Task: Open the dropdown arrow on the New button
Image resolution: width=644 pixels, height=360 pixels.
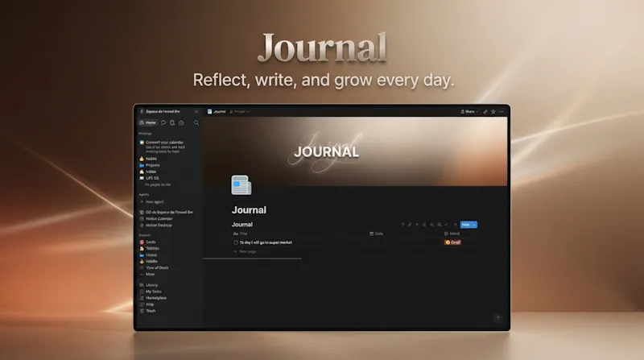Action: [474, 225]
